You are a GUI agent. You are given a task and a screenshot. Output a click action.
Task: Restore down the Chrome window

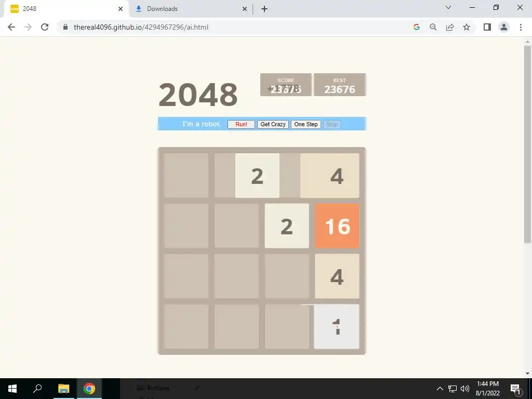click(496, 7)
